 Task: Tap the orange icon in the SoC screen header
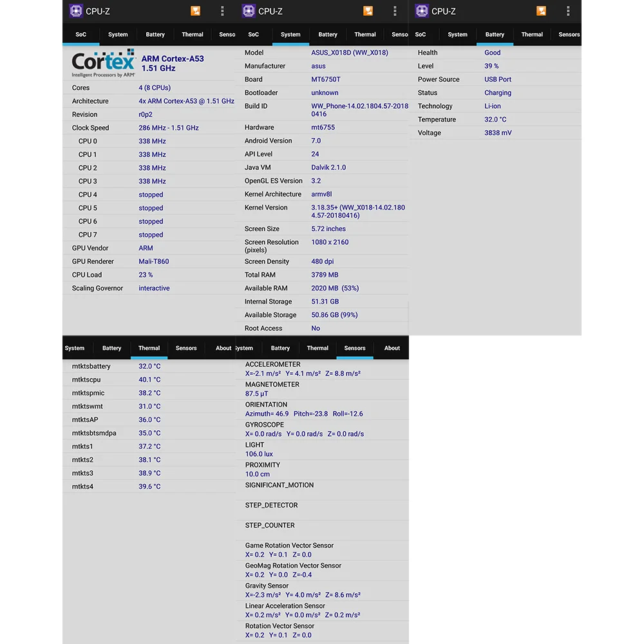pos(196,11)
